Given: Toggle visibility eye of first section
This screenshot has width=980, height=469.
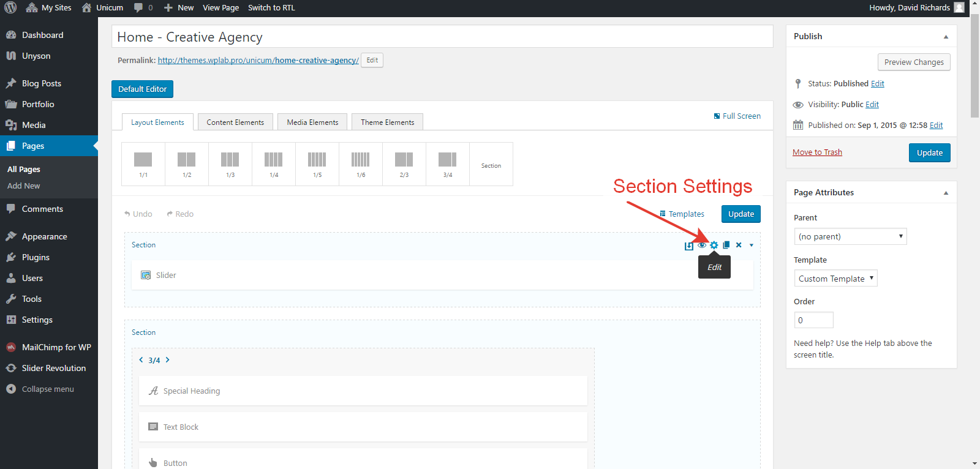Looking at the screenshot, I should pos(702,245).
